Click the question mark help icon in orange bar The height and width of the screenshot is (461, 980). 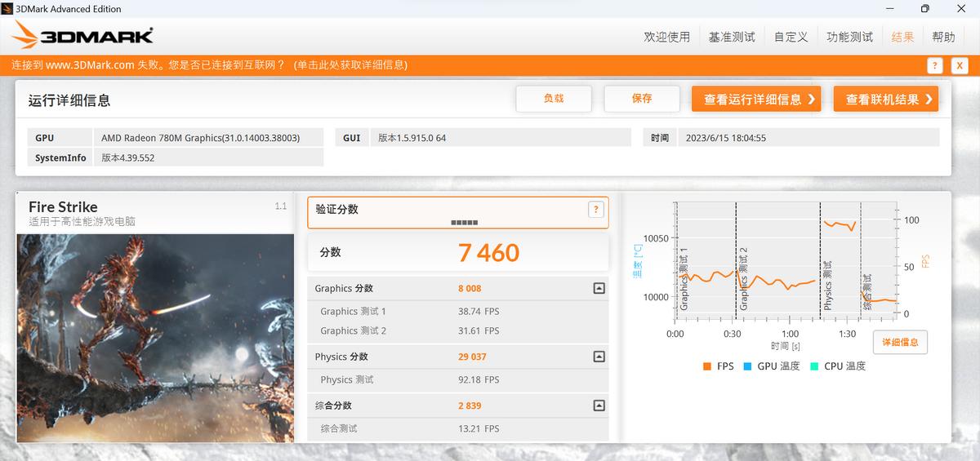tap(935, 66)
